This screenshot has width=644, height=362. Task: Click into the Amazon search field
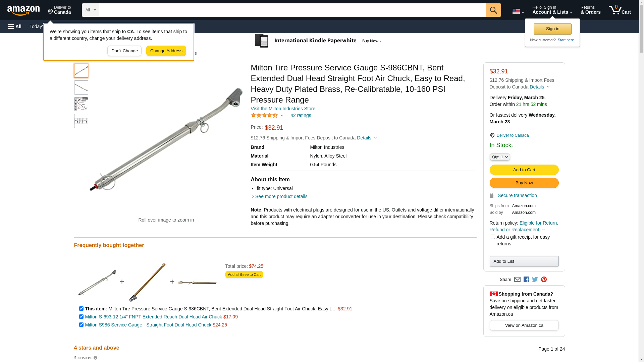(292, 10)
